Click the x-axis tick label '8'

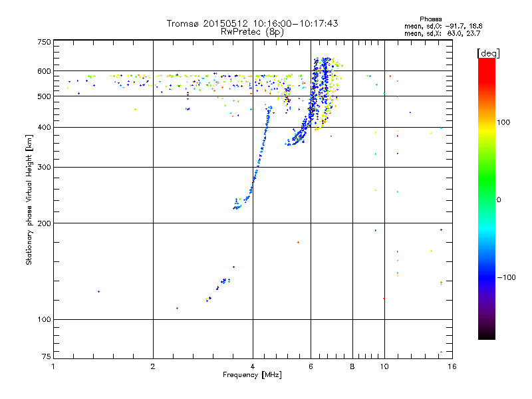(352, 366)
